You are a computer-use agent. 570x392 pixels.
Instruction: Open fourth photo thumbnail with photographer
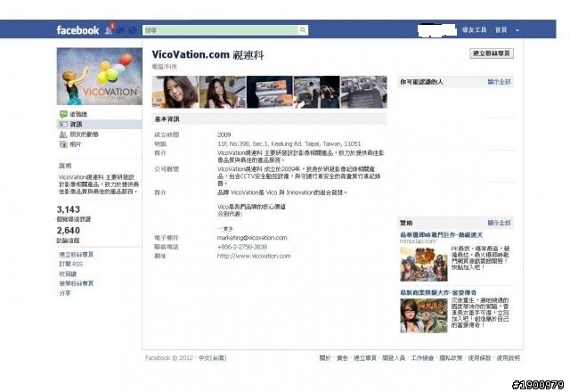tap(317, 92)
